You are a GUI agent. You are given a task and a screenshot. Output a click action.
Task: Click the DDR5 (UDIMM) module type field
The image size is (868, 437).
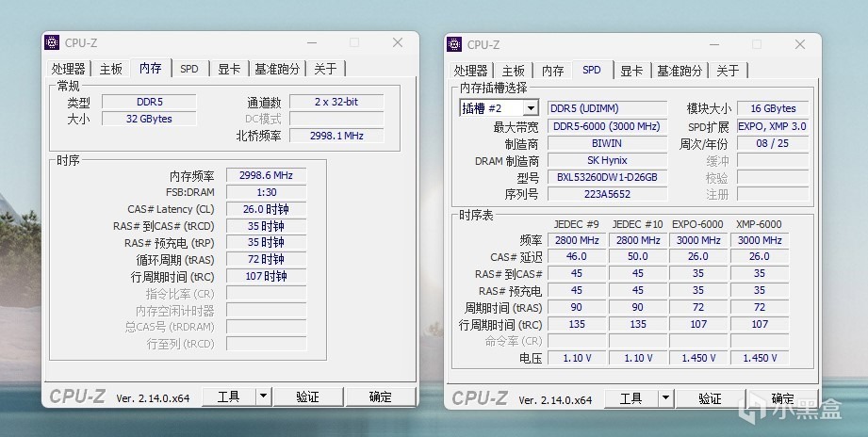click(607, 108)
